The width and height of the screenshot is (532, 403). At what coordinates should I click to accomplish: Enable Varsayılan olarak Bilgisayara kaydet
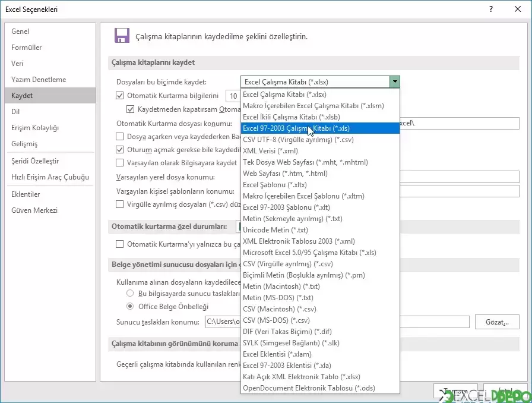pyautogui.click(x=119, y=163)
